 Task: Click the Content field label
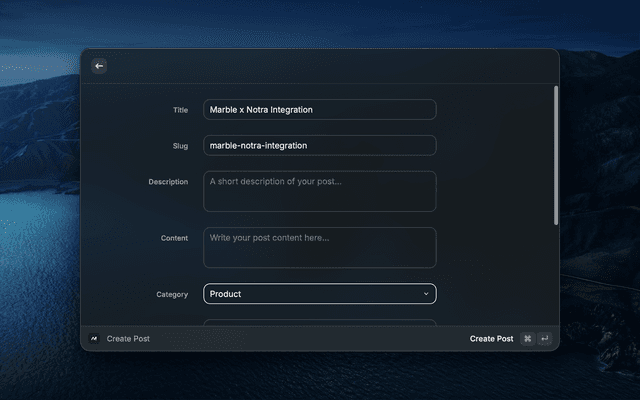tap(174, 238)
